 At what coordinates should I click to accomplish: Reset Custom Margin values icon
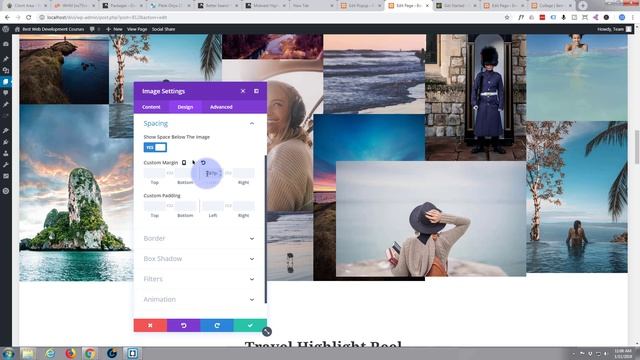point(203,162)
